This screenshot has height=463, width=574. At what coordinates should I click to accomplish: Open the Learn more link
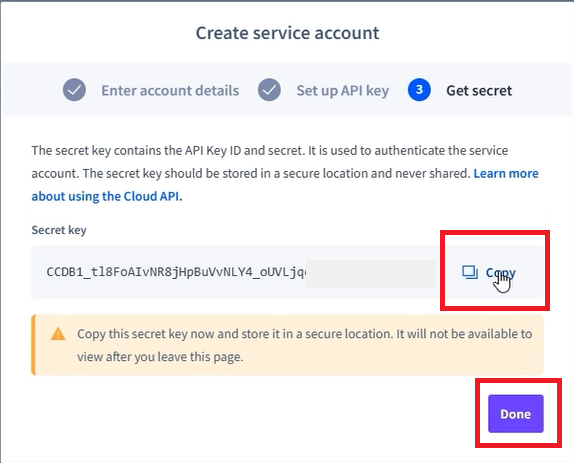[506, 173]
